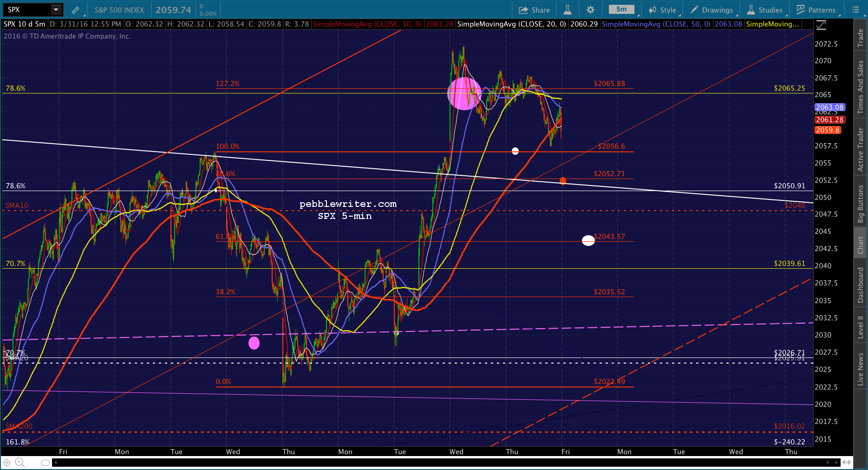Open the Trade side tab

(x=861, y=37)
